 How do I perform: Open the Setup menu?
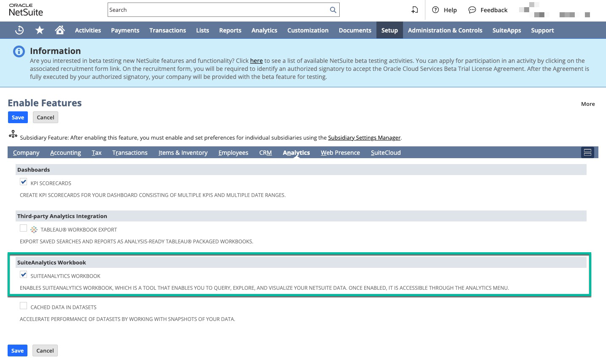tap(390, 30)
